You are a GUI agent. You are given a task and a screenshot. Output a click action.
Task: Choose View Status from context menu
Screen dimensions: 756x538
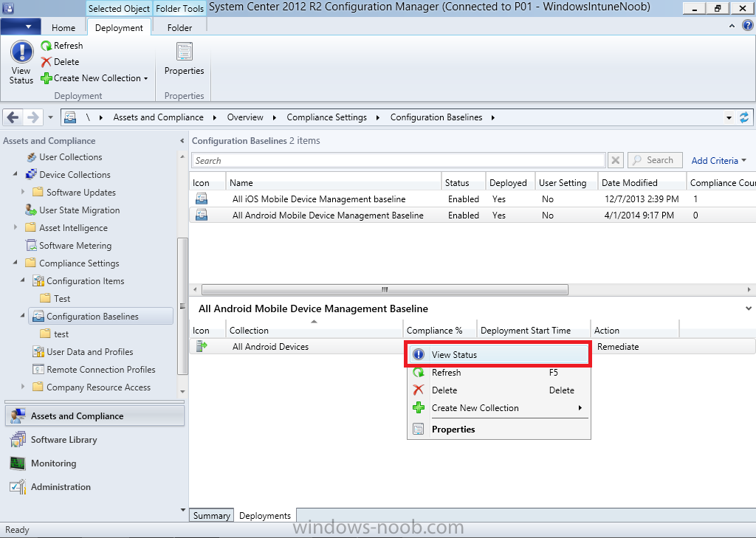point(498,355)
